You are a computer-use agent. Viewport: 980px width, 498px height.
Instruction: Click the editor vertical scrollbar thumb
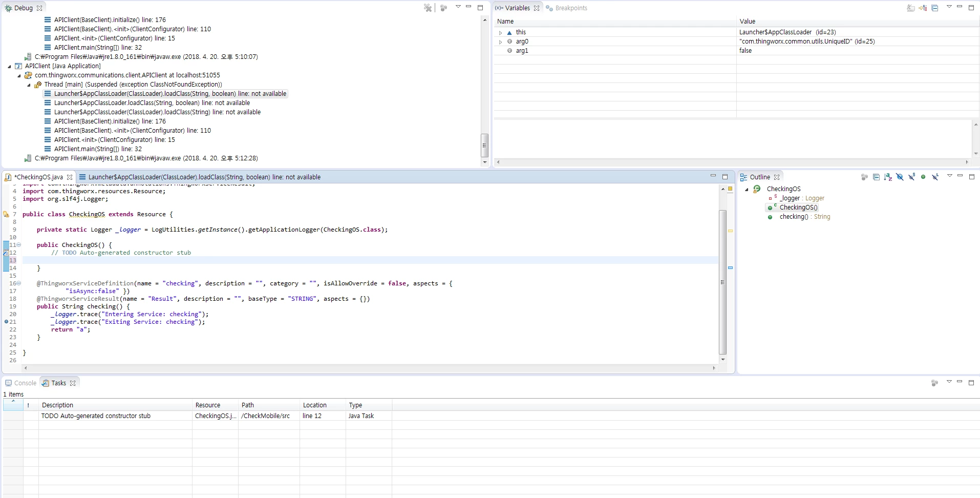[x=723, y=282]
